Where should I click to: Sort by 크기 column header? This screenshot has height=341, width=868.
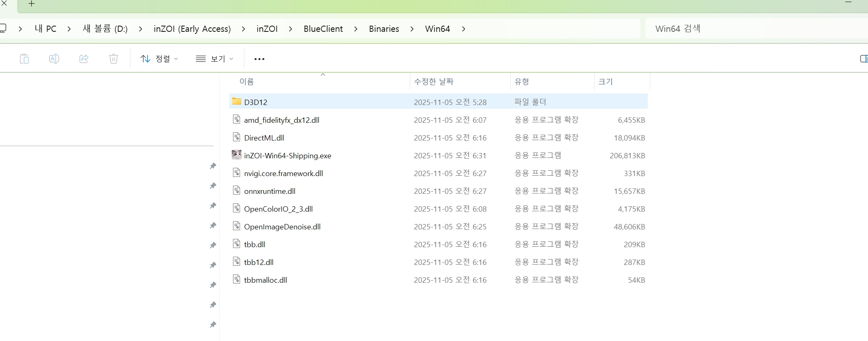coord(606,81)
